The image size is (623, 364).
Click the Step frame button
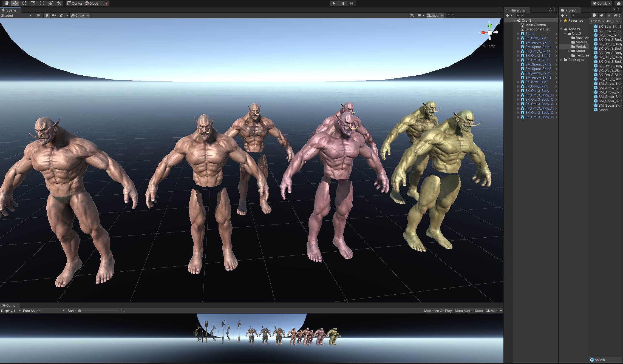pyautogui.click(x=352, y=3)
